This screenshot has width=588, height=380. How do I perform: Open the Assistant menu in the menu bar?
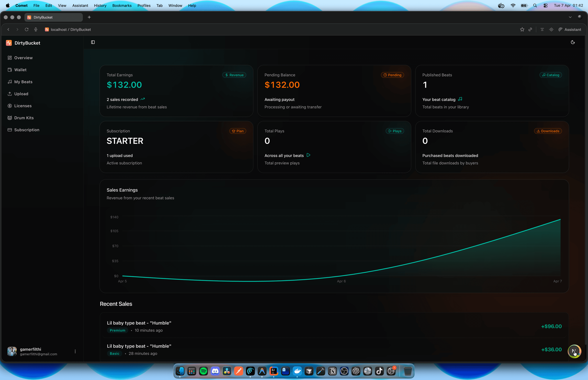(x=80, y=5)
